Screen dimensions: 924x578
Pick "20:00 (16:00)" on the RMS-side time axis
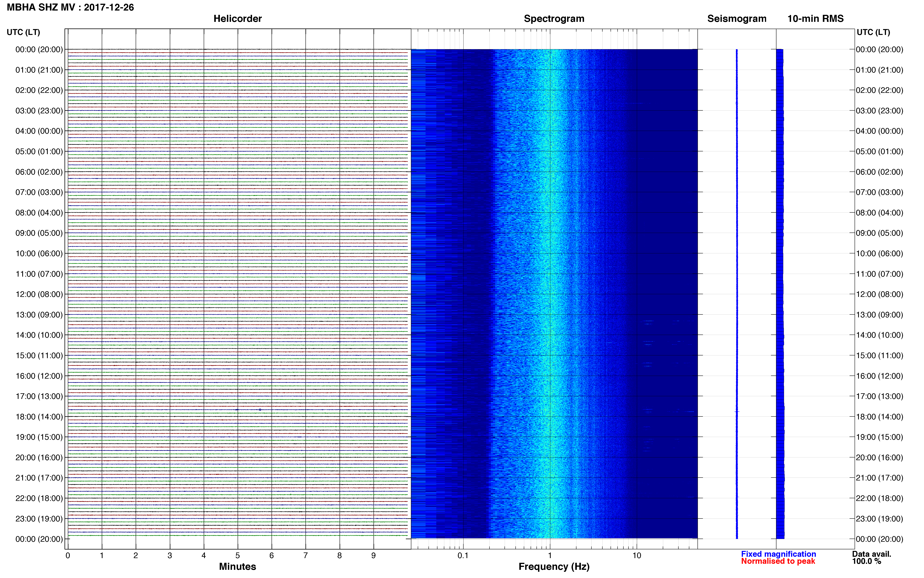[x=879, y=458]
